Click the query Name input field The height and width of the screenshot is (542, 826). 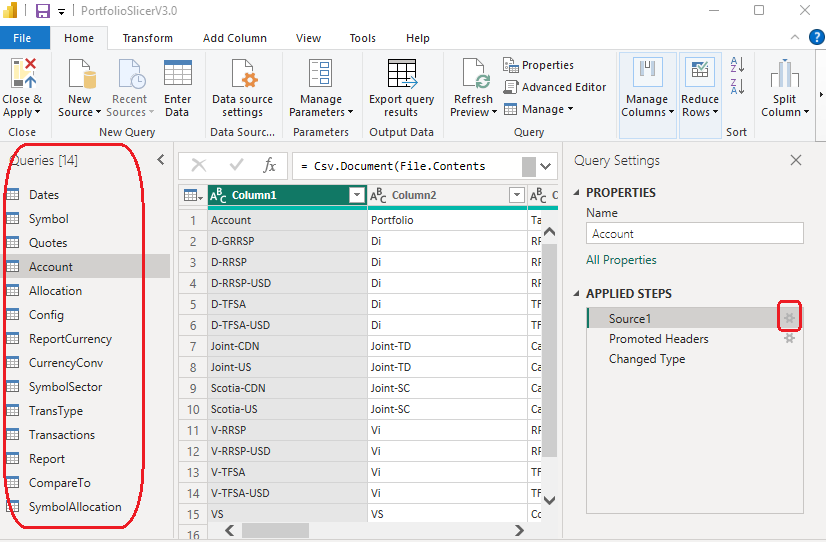[694, 234]
